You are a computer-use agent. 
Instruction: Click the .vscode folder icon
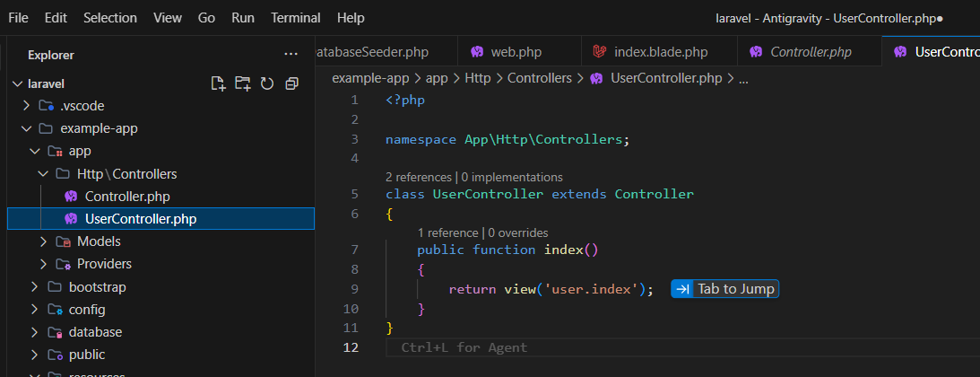pos(47,106)
